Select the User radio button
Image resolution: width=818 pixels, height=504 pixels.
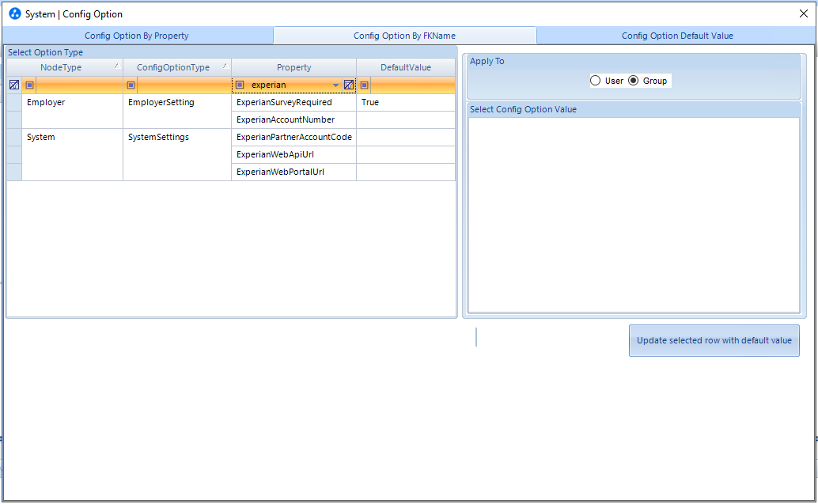595,81
